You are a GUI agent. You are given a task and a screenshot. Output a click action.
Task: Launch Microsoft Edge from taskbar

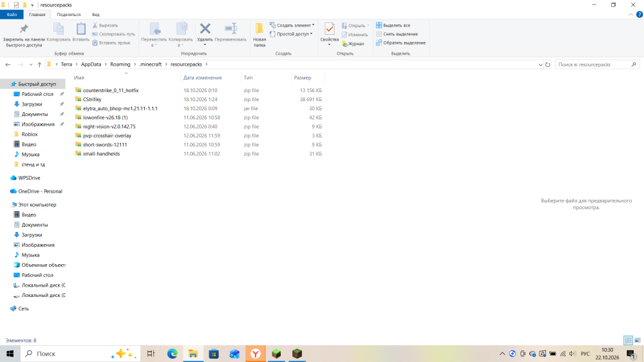tap(172, 354)
